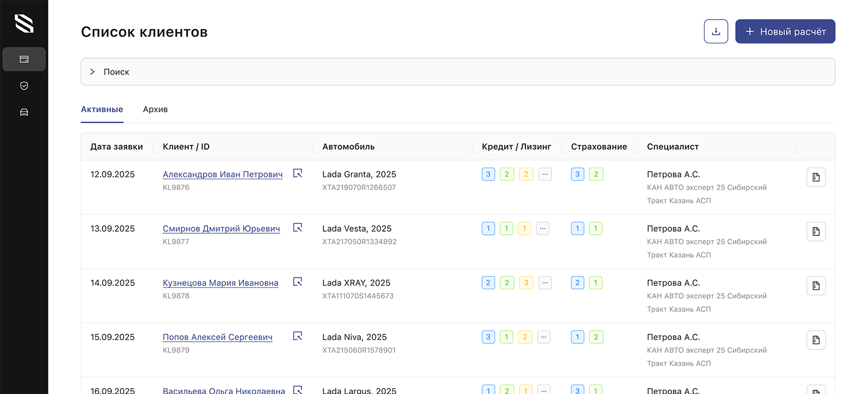Click the date 14.09.2025 cell

point(113,283)
